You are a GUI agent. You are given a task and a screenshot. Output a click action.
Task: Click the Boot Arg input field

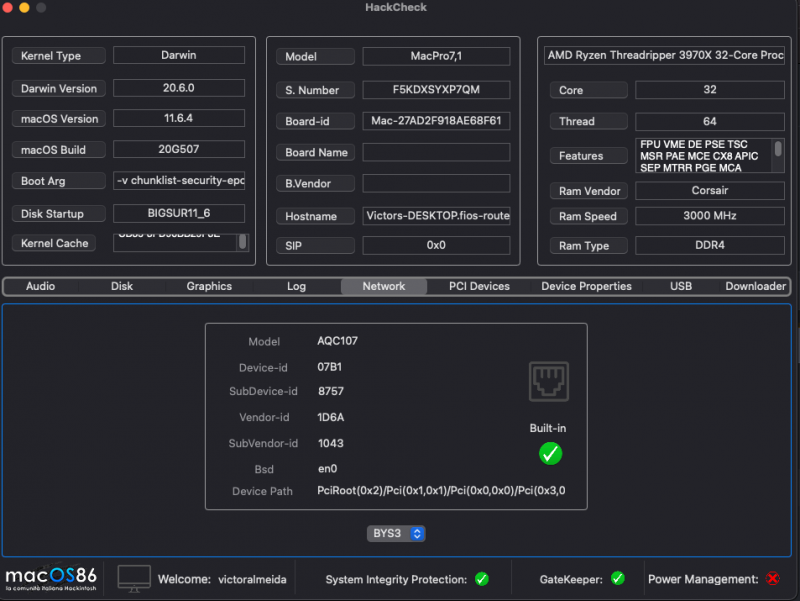click(x=178, y=181)
